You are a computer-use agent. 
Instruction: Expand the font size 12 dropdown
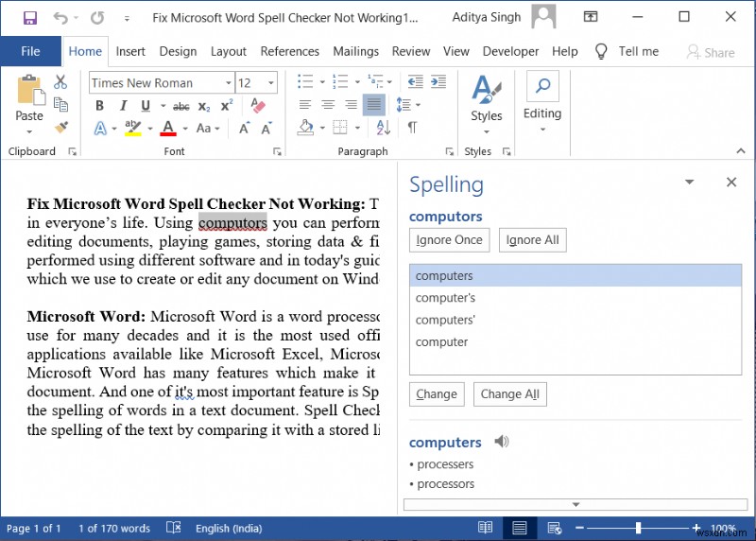[x=270, y=83]
